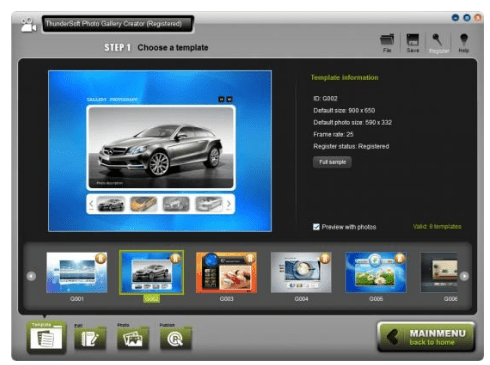Click the preview gallery's right chevron
The width and height of the screenshot is (490, 365).
pyautogui.click(x=229, y=204)
